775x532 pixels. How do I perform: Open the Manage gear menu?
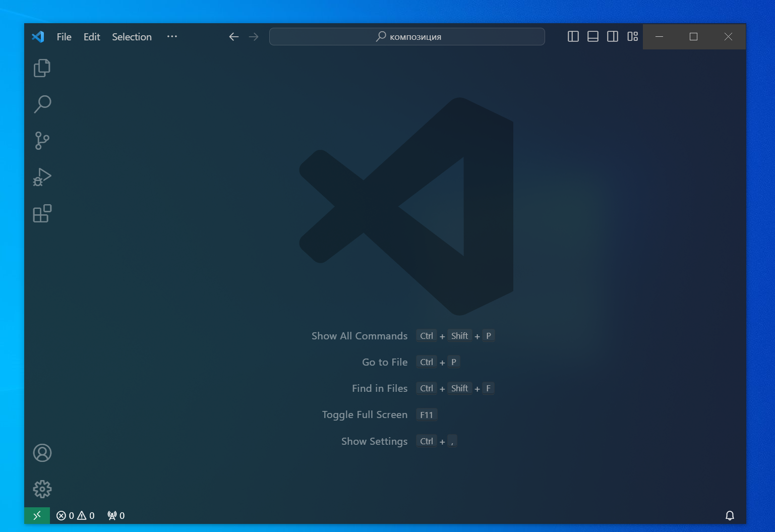tap(42, 489)
